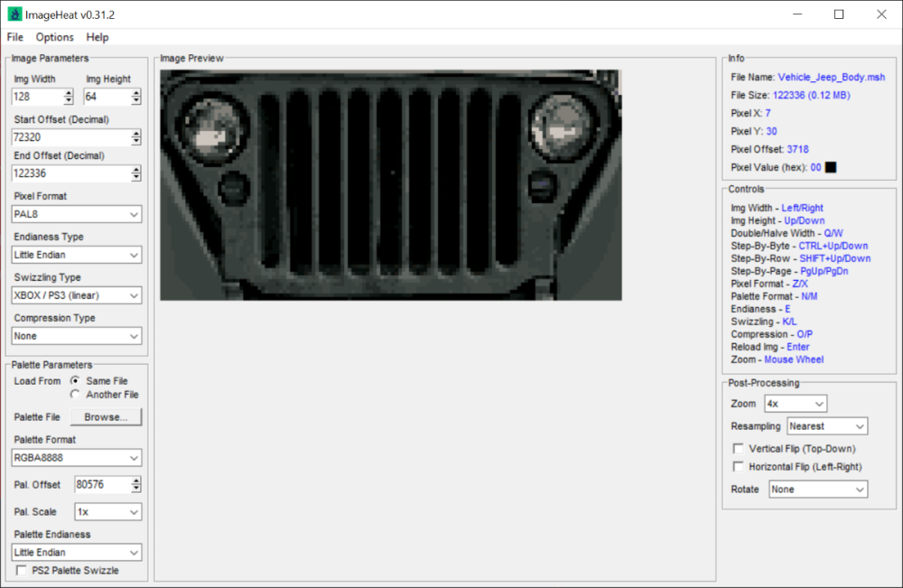Minimize the ImageHeat window

(x=797, y=14)
